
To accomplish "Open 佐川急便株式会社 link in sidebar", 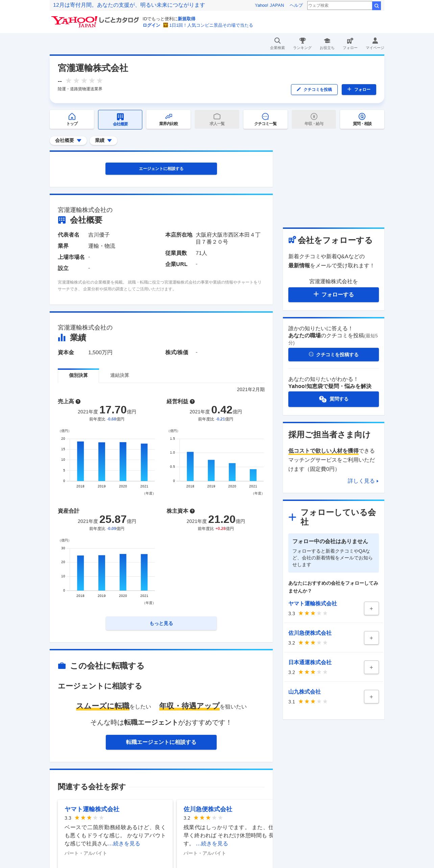I will pyautogui.click(x=310, y=633).
